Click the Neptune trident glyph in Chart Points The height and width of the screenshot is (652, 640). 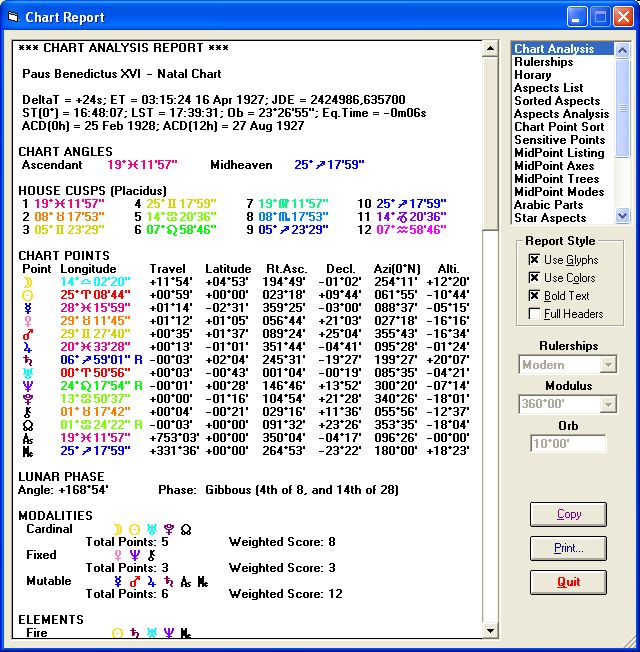tap(28, 385)
